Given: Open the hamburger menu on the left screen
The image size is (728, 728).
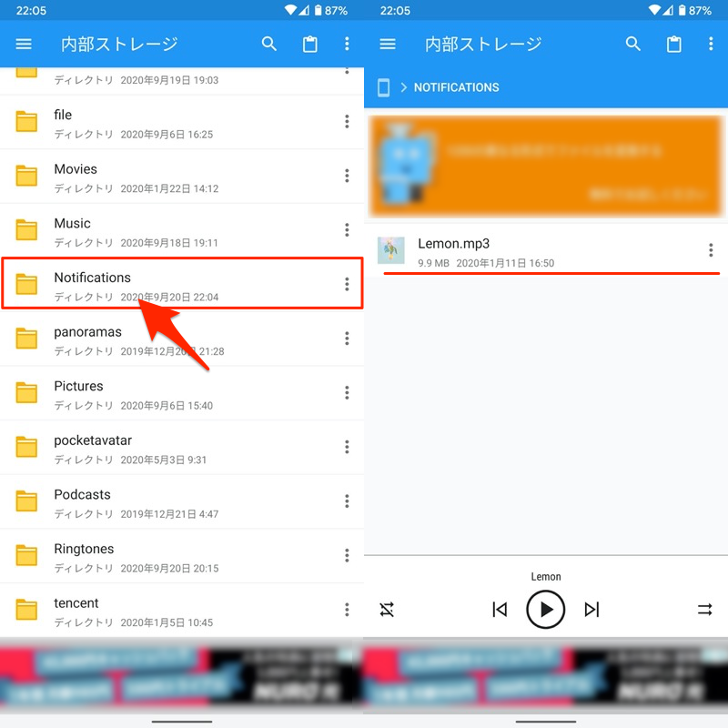Looking at the screenshot, I should (24, 44).
